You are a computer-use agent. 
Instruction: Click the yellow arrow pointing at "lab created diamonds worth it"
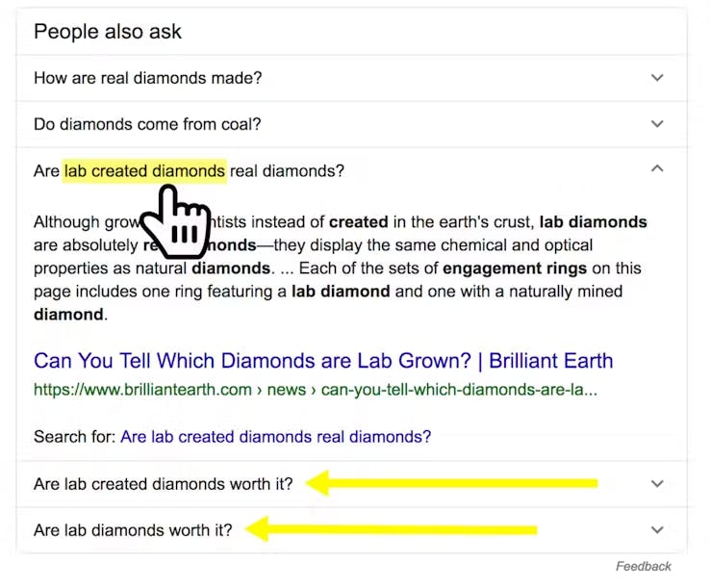coord(450,483)
